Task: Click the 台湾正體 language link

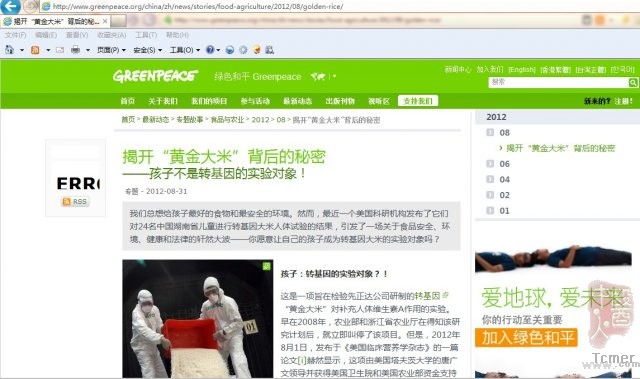Action: tap(591, 70)
